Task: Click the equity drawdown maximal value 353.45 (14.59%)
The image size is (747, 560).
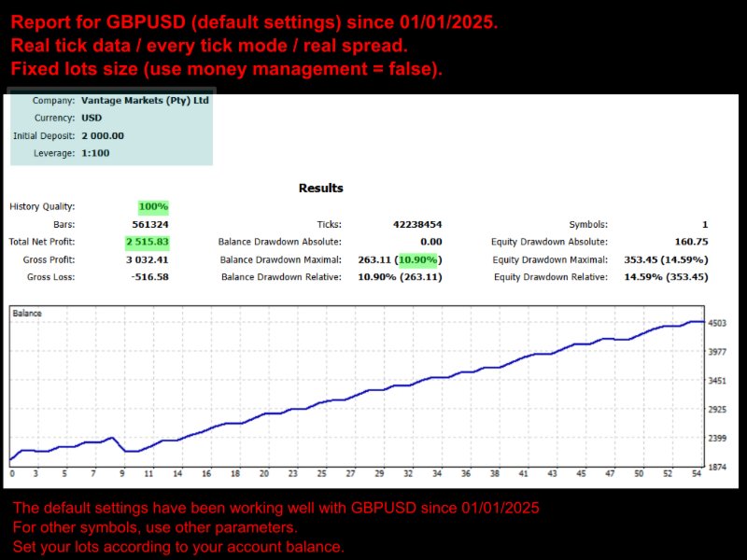Action: pyautogui.click(x=666, y=259)
